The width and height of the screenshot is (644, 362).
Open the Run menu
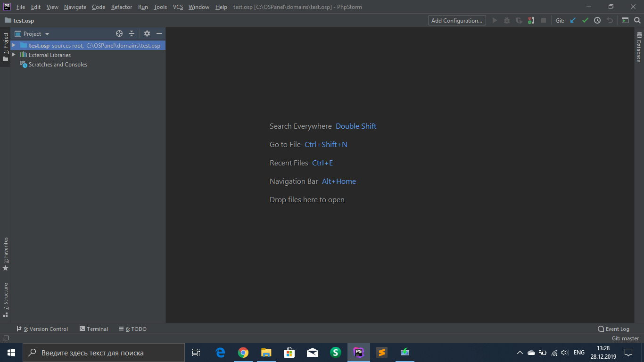click(x=143, y=7)
